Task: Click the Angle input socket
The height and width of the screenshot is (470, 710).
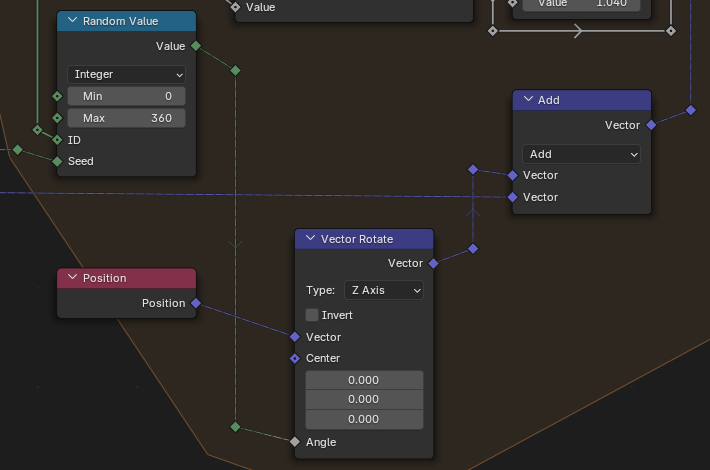Action: 295,442
